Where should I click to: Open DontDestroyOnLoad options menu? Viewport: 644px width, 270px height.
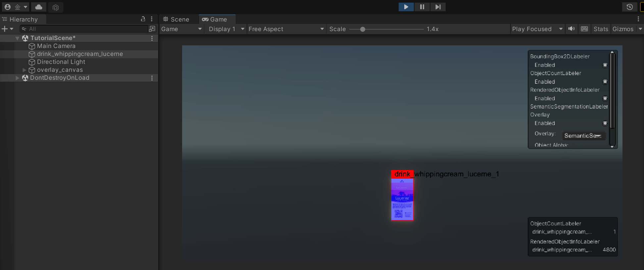(152, 78)
